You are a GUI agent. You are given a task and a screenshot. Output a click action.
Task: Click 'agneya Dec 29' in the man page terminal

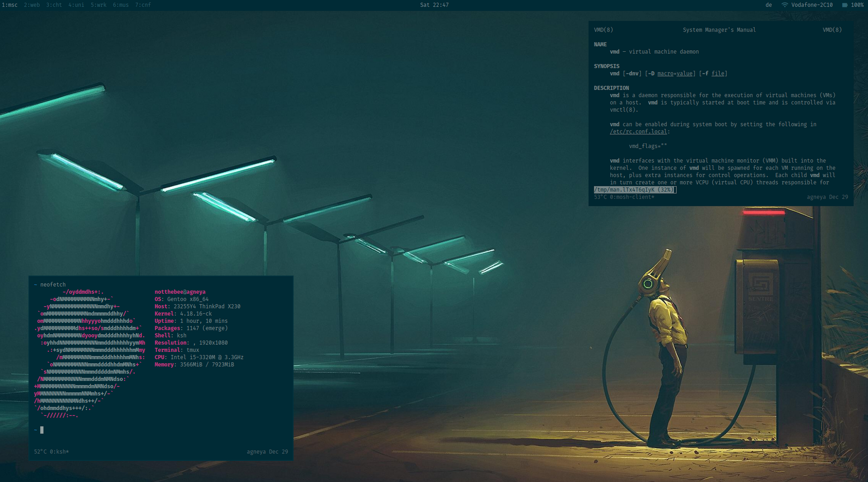click(828, 197)
